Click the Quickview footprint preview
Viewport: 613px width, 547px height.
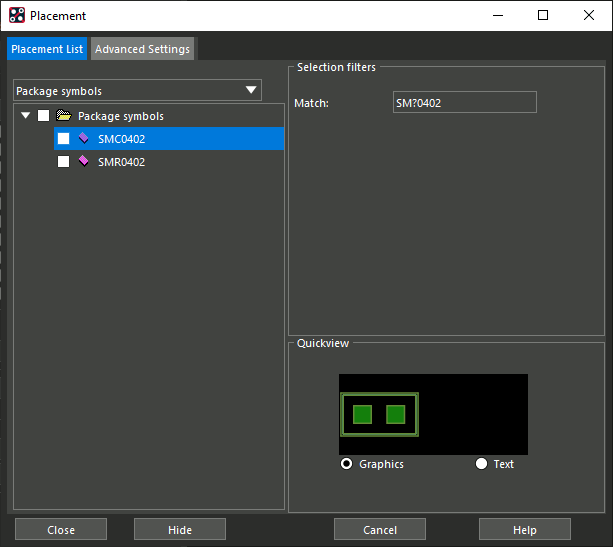[x=433, y=414]
